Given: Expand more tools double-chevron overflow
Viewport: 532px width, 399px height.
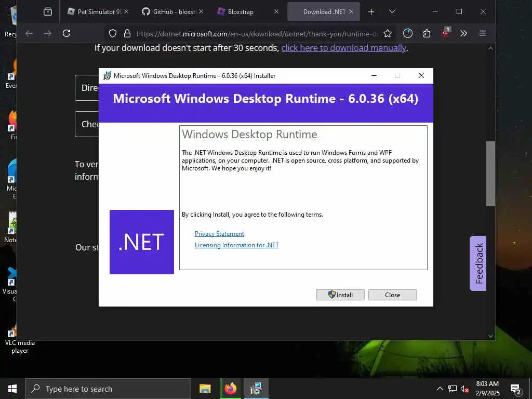Looking at the screenshot, I should 464,33.
